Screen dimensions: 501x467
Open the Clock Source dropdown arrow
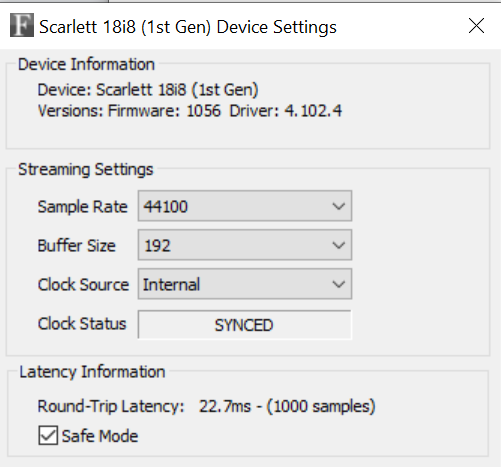[x=339, y=284]
